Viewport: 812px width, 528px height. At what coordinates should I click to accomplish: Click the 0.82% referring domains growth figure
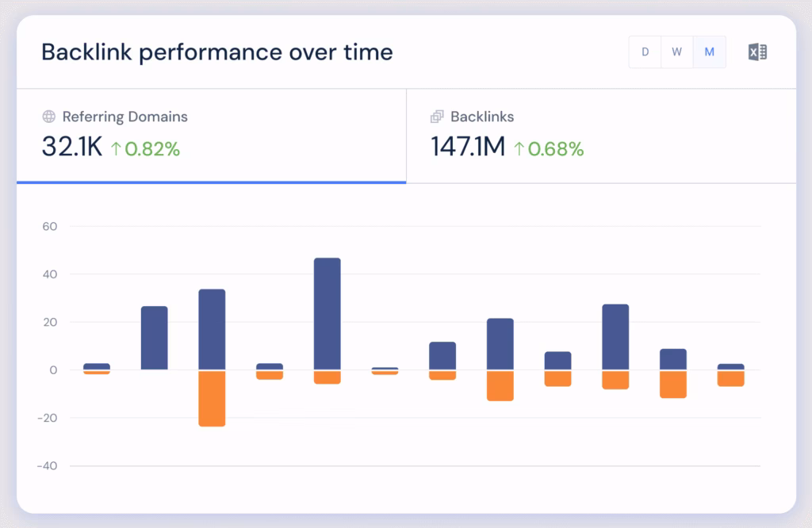[x=152, y=148]
